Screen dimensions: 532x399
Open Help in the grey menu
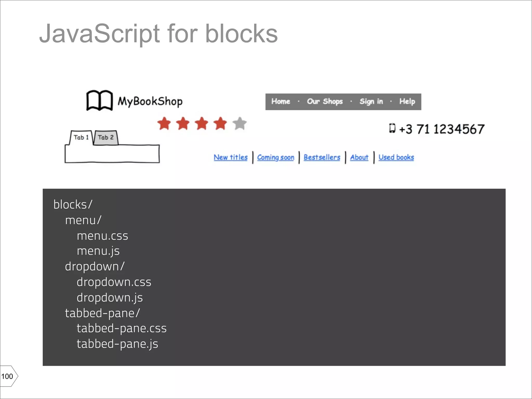click(x=407, y=102)
